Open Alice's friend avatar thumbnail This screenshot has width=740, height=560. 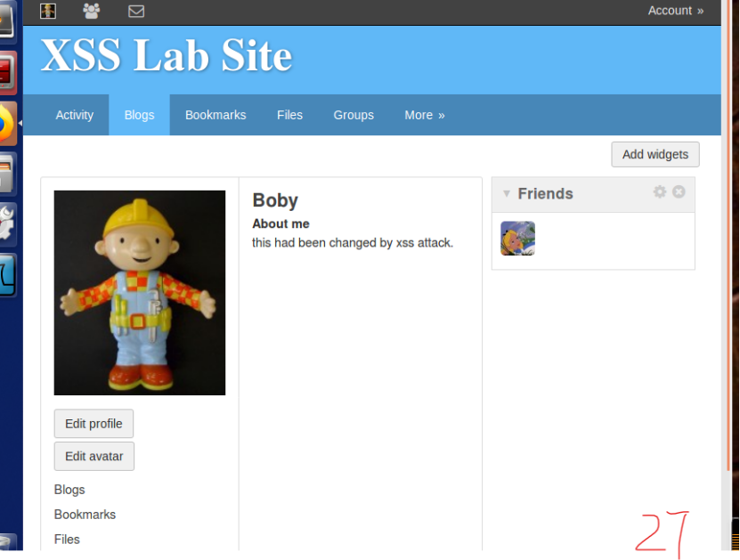(517, 239)
